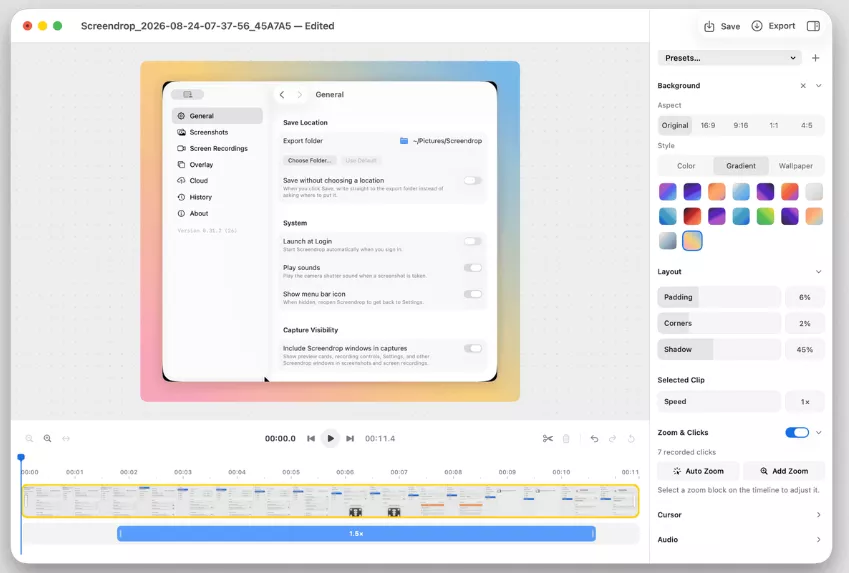Collapse the Layout section chevron
Viewport: 849px width, 573px height.
pos(819,272)
